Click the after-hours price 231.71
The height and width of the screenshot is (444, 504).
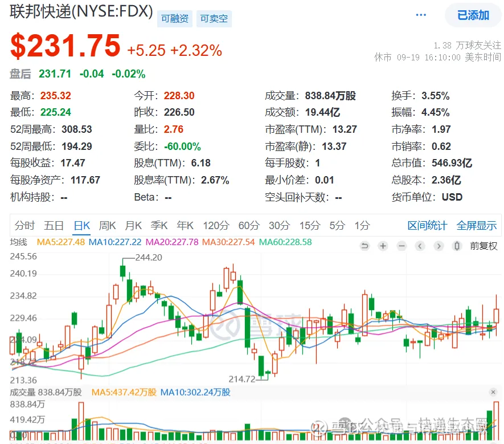55,74
